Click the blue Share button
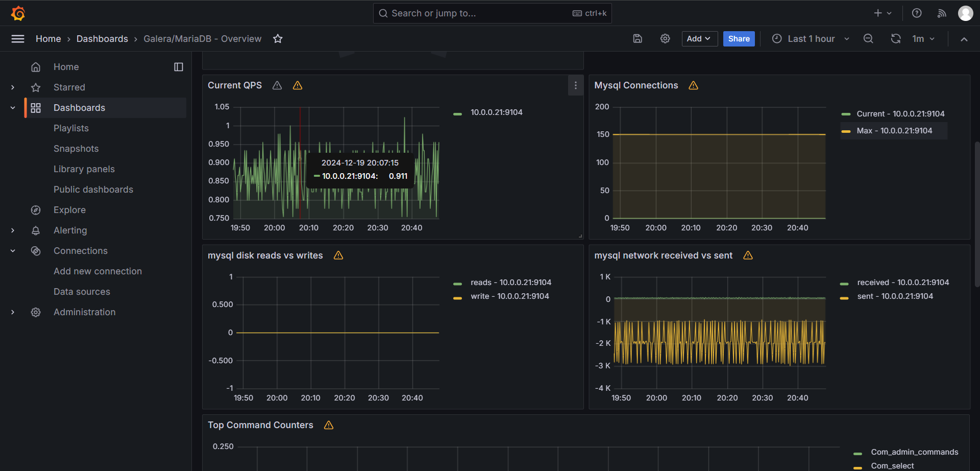 [x=739, y=39]
